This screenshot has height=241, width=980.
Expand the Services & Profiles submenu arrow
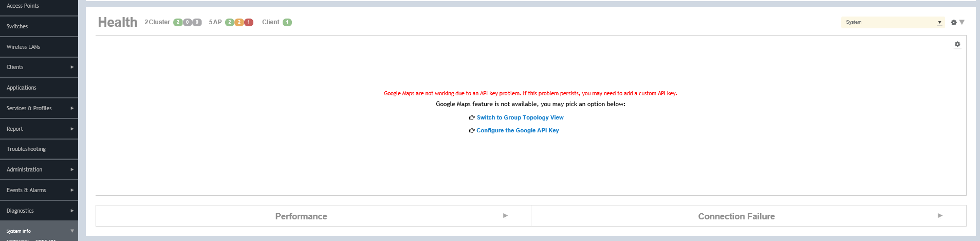click(72, 108)
